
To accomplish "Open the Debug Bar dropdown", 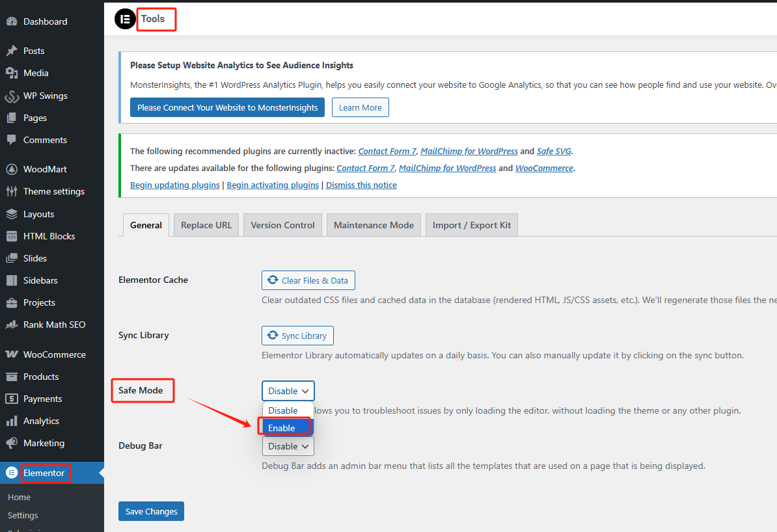I will [x=288, y=446].
